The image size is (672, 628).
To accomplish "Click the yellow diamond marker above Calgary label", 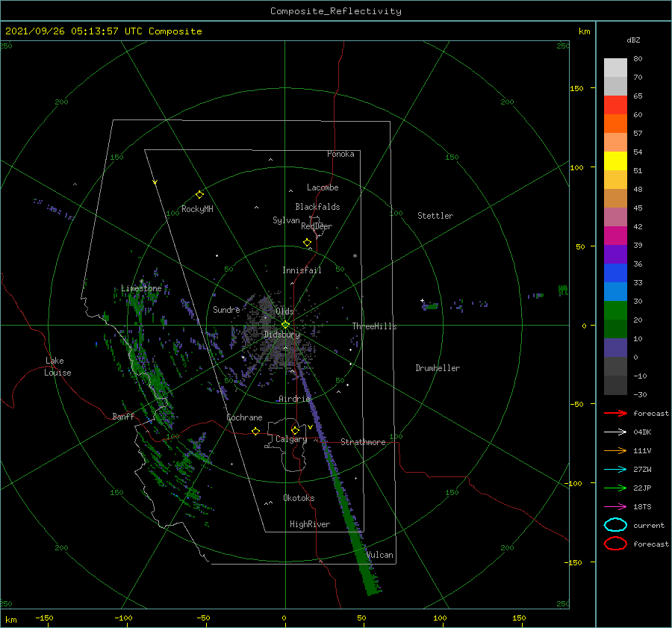I will coord(295,430).
